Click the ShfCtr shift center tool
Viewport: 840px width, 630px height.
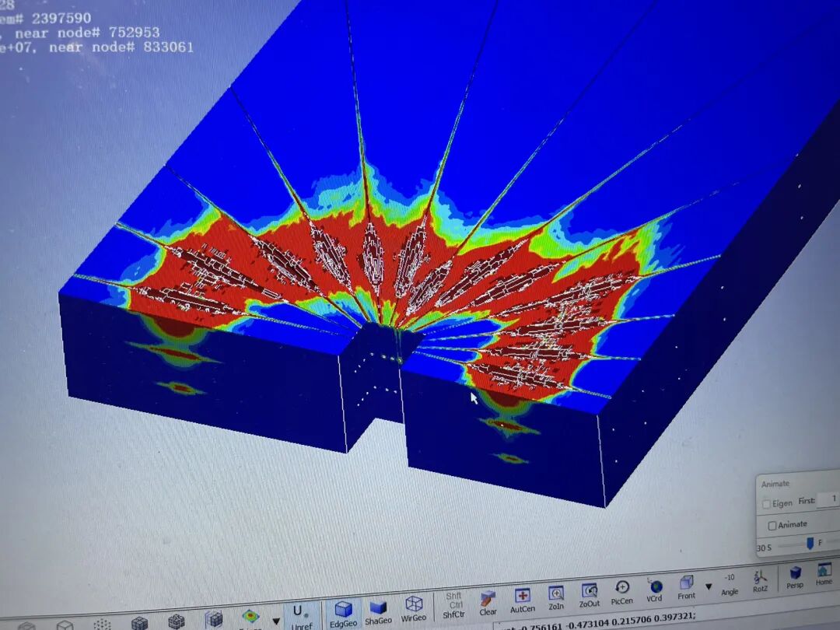click(453, 605)
